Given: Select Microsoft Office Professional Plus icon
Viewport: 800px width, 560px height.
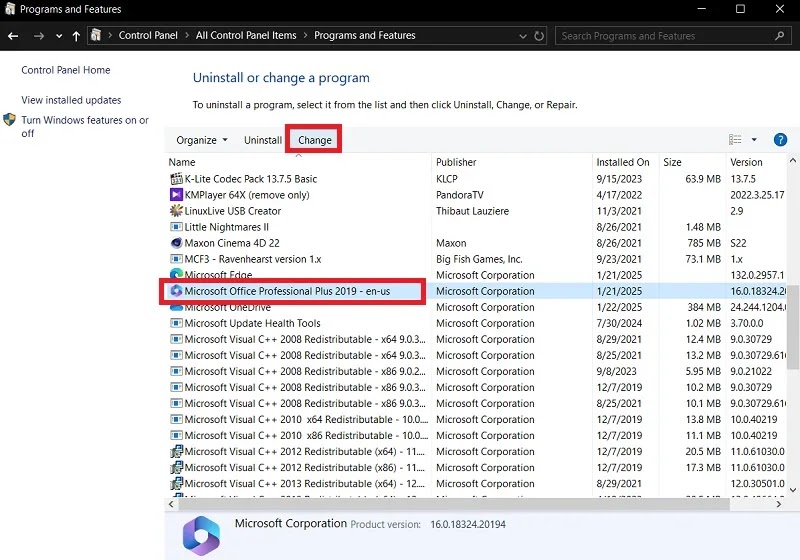Looking at the screenshot, I should (x=176, y=291).
